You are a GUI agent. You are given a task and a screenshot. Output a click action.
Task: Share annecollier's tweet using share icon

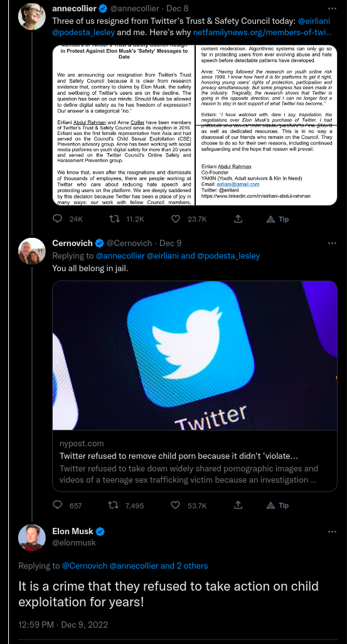[x=238, y=219]
